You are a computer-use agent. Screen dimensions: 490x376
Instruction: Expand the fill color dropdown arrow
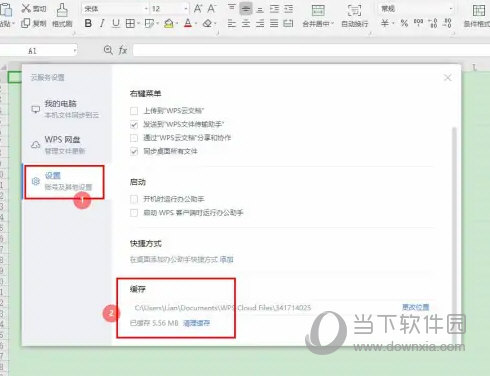pyautogui.click(x=177, y=24)
